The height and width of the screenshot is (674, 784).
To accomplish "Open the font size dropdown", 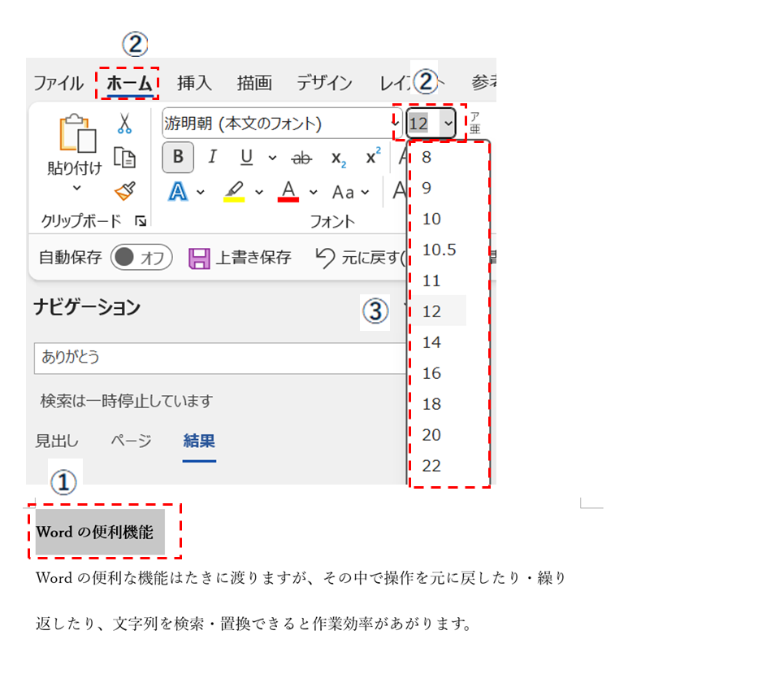I will pyautogui.click(x=448, y=124).
